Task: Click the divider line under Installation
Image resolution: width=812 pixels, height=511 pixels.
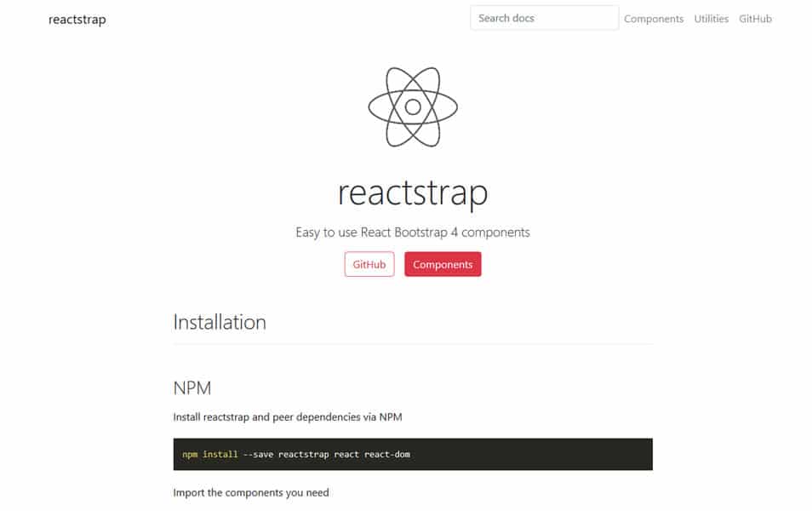Action: point(414,343)
